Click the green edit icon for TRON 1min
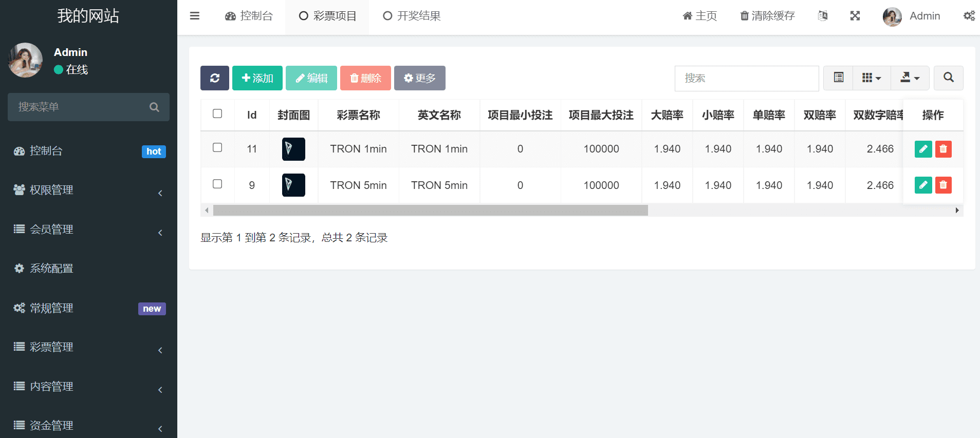 923,149
